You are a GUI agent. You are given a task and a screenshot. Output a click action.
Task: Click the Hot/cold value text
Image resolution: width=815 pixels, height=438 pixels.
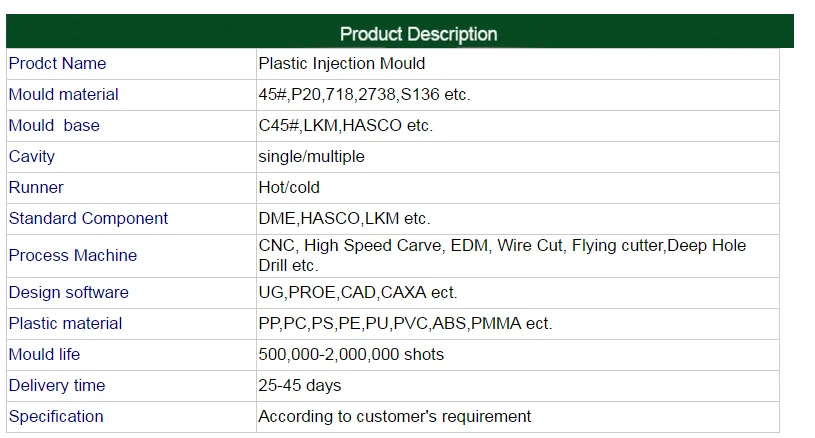pos(289,188)
